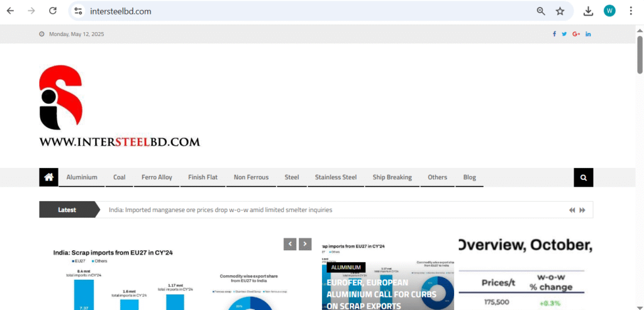Image resolution: width=644 pixels, height=310 pixels.
Task: Open the Twitter social icon
Action: pyautogui.click(x=564, y=34)
